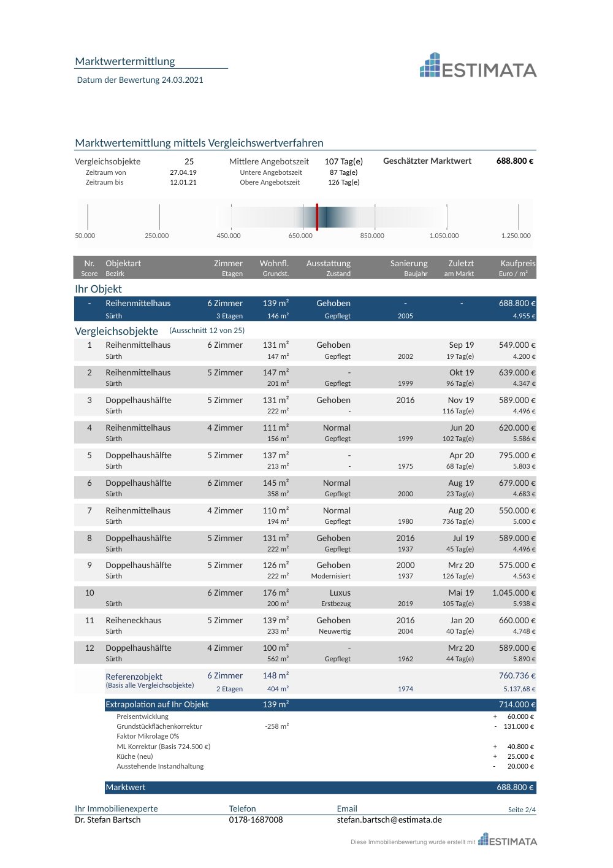The image size is (613, 868).
Task: Click the ESTIMATA logo in the page header
Action: (478, 66)
